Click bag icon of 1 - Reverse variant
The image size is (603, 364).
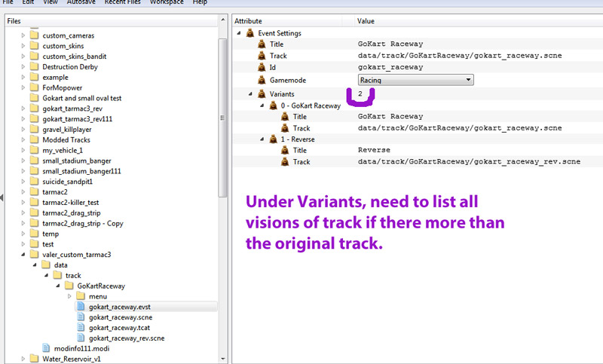point(273,139)
